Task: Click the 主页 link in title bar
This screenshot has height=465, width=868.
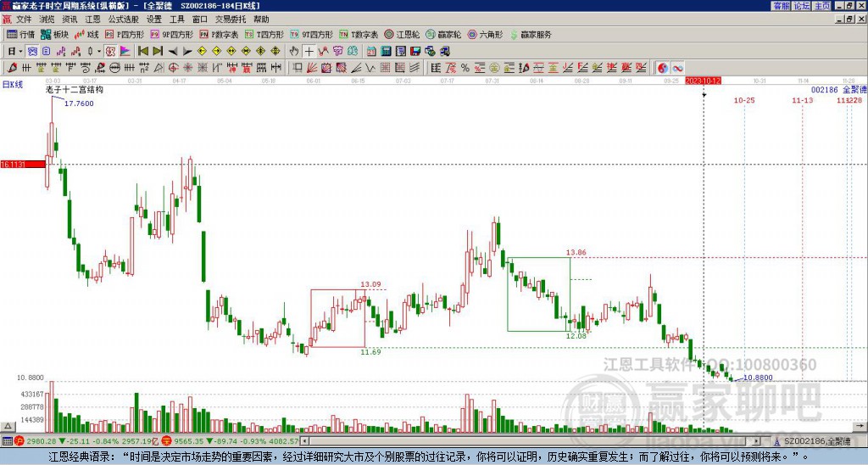Action: [821, 6]
